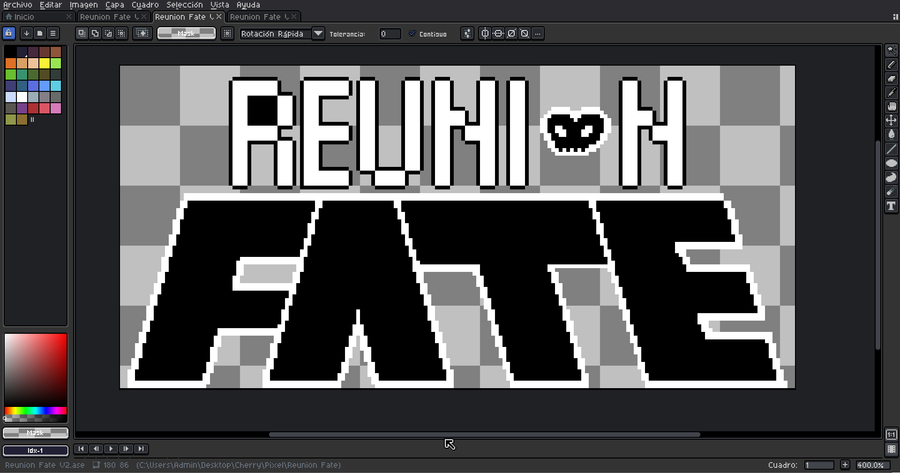This screenshot has width=900, height=473.
Task: Select the Eyedropper tool
Action: [891, 92]
